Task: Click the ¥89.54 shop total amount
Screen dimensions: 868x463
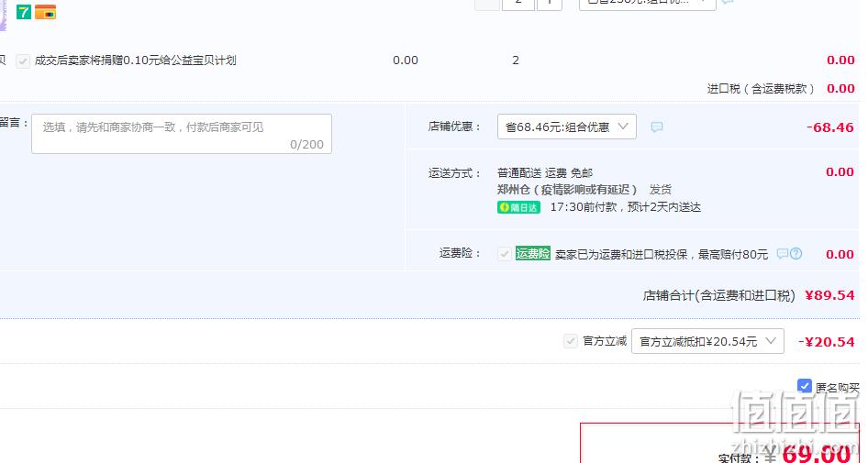Action: (x=829, y=295)
